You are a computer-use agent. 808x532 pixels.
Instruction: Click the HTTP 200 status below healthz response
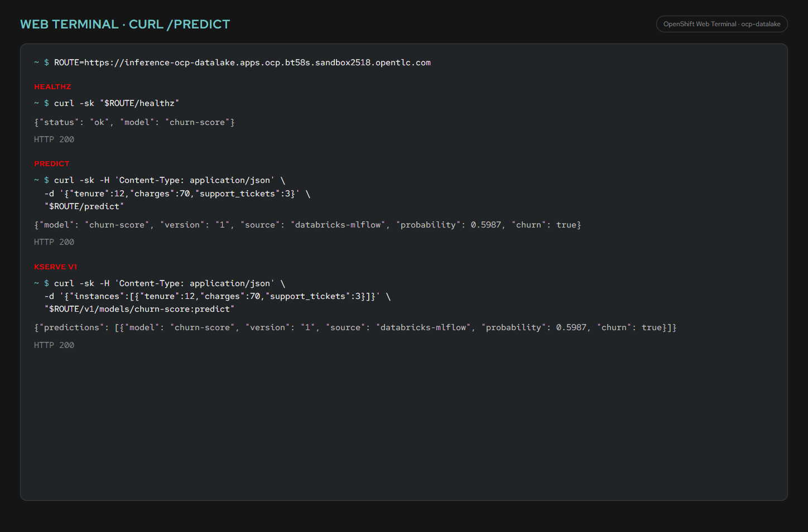click(54, 139)
